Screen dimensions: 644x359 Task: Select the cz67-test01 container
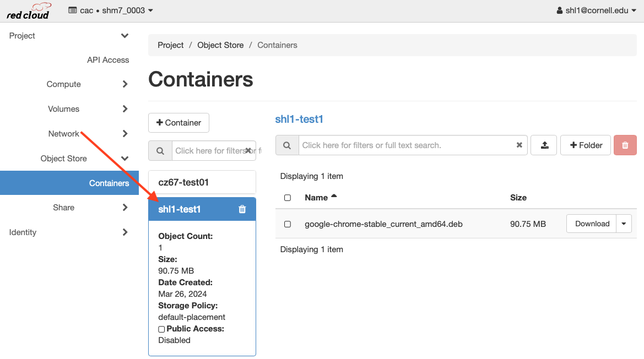click(202, 182)
